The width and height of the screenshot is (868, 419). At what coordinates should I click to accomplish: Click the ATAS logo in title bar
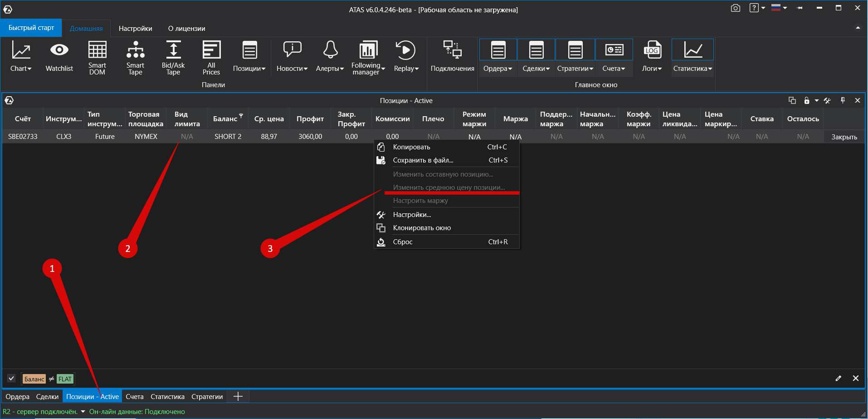pos(8,9)
